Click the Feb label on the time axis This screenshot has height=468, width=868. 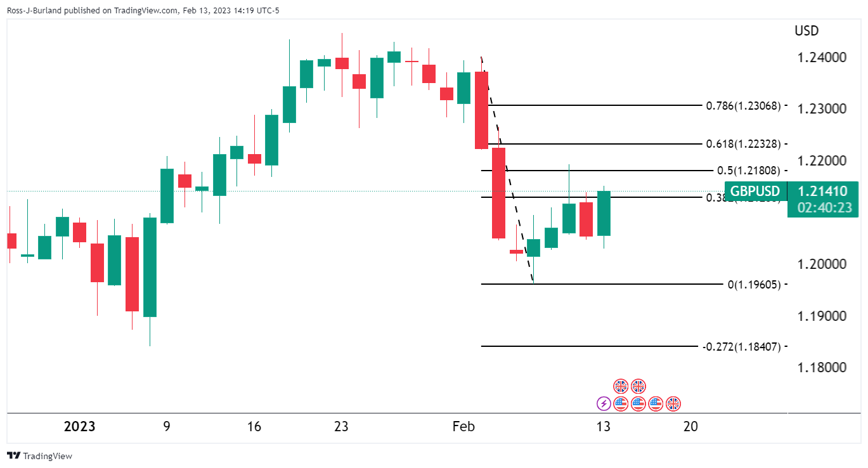point(463,426)
